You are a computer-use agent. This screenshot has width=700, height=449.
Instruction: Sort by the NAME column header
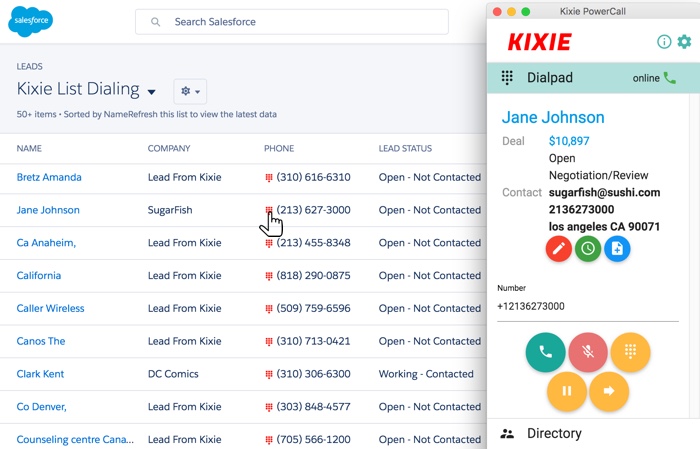pos(29,148)
